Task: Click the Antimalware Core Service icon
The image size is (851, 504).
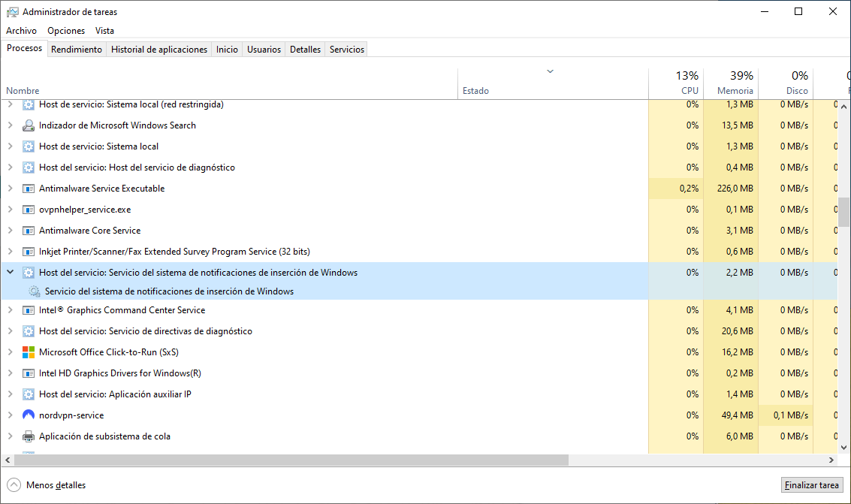Action: pyautogui.click(x=29, y=231)
